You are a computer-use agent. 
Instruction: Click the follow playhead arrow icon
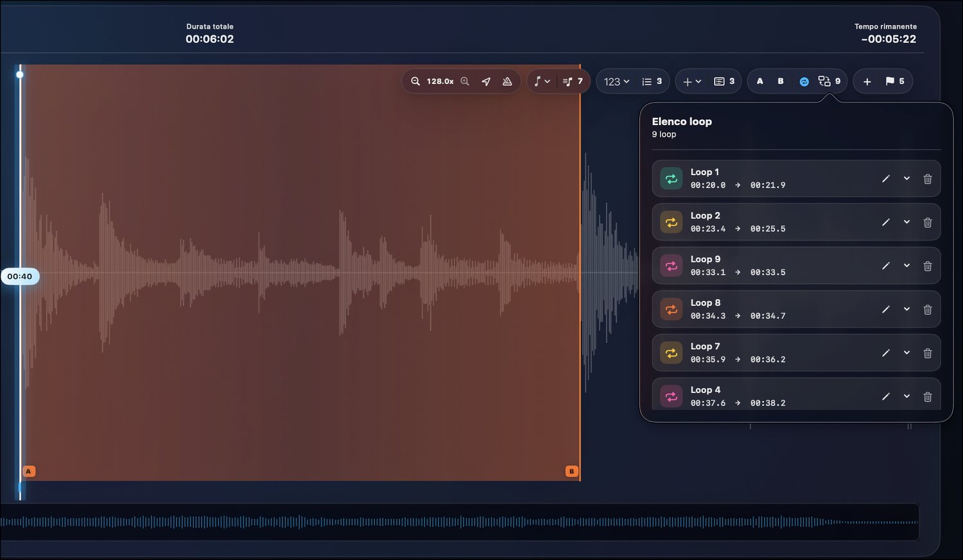(x=486, y=81)
